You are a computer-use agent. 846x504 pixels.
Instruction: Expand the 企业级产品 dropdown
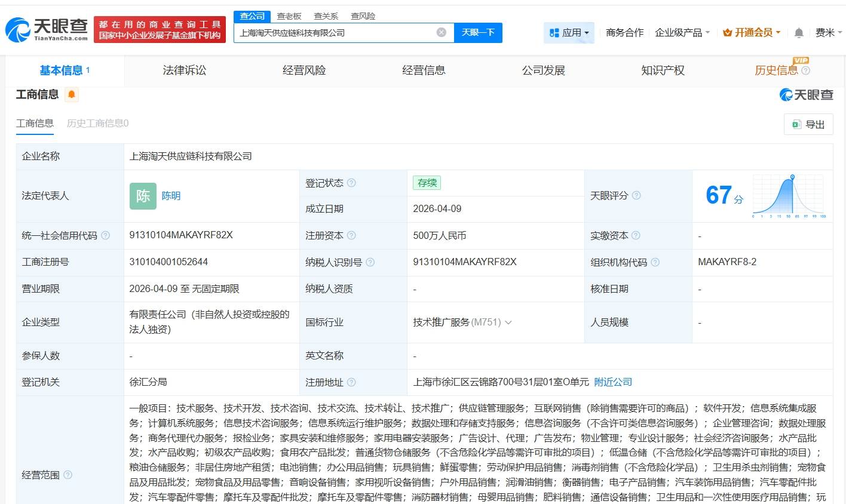(x=682, y=32)
